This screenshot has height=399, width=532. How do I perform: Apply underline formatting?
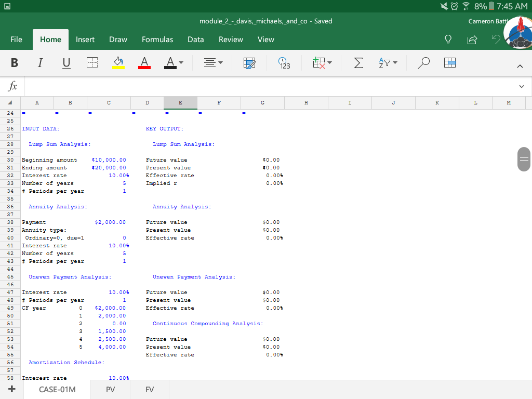[65, 62]
